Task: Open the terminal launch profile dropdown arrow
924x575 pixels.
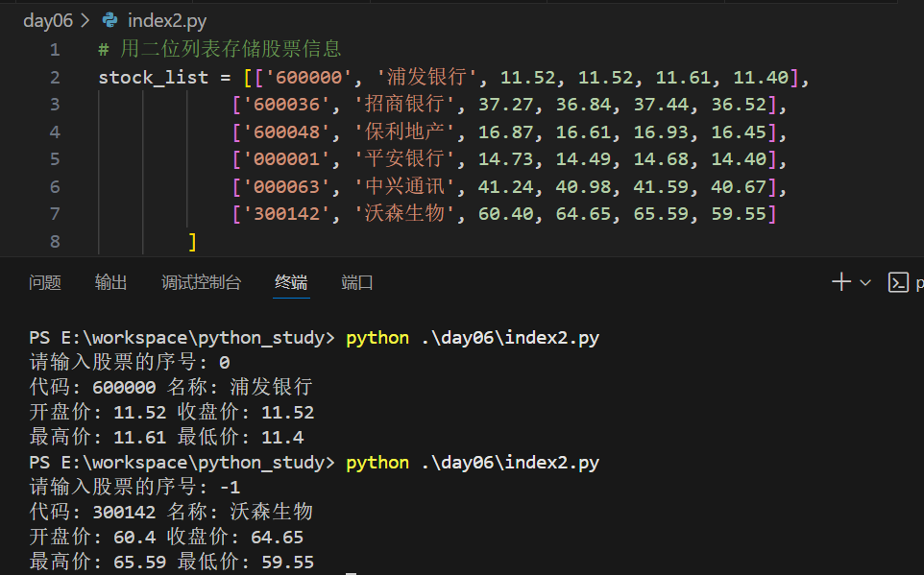Action: (865, 283)
